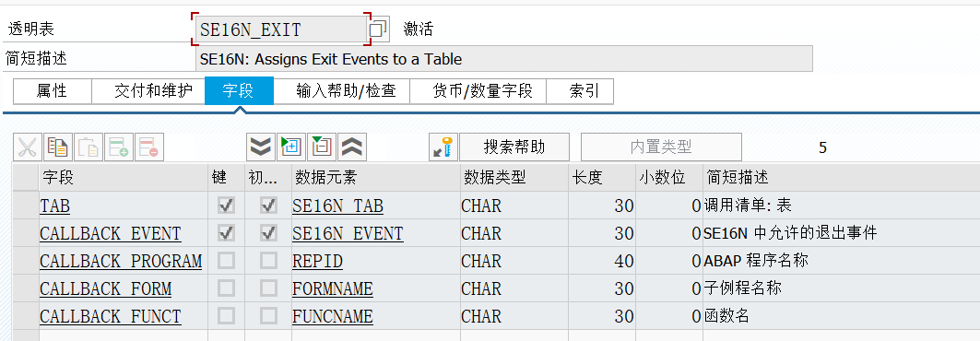980x341 pixels.
Task: Click description 函数名
Action: coord(726,316)
